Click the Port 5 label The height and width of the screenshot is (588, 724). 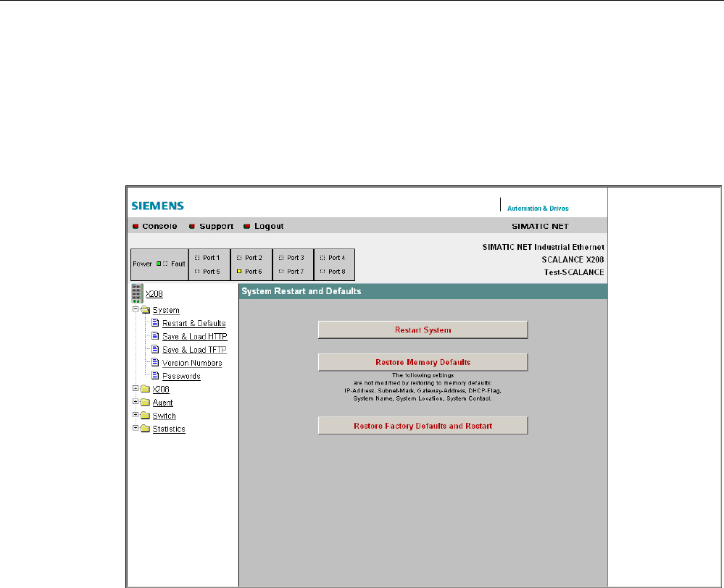point(212,272)
